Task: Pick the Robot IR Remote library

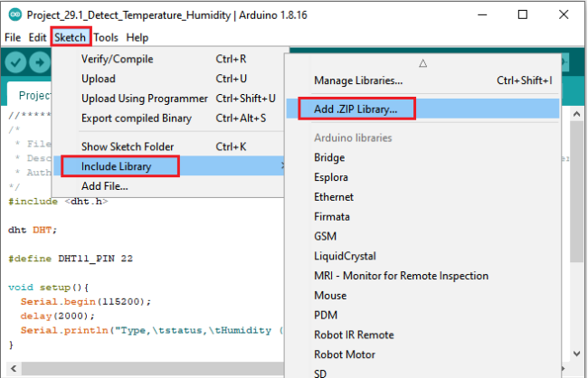Action: [x=354, y=335]
